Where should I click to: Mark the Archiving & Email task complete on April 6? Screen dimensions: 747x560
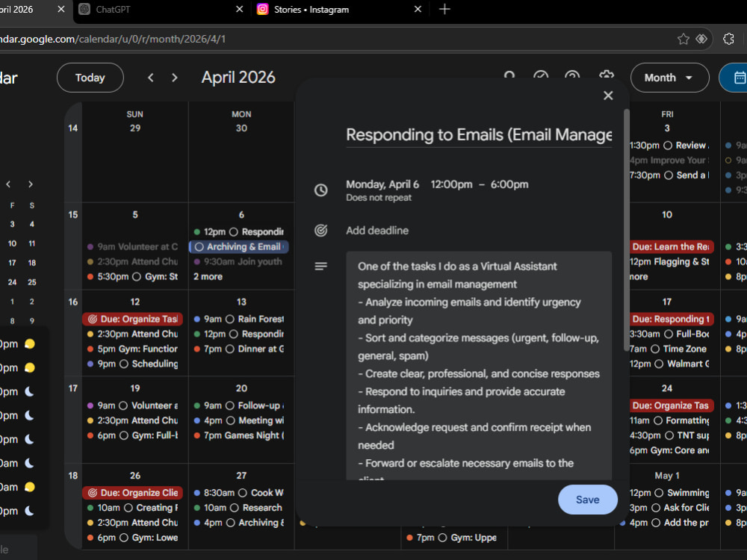199,246
